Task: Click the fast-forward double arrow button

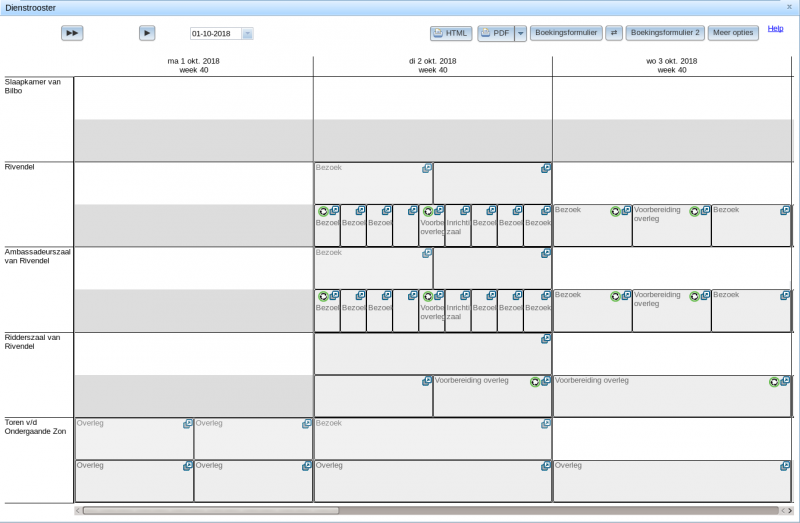Action: (x=72, y=33)
